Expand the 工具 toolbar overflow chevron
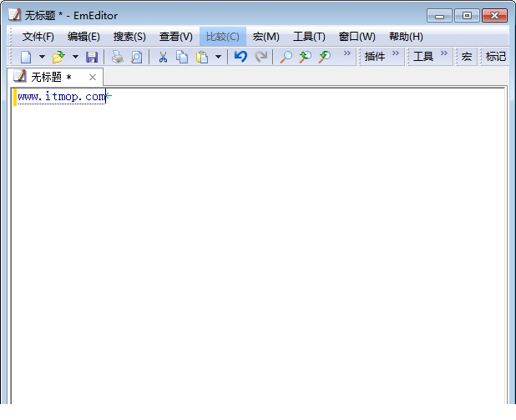The height and width of the screenshot is (420, 516). (444, 53)
